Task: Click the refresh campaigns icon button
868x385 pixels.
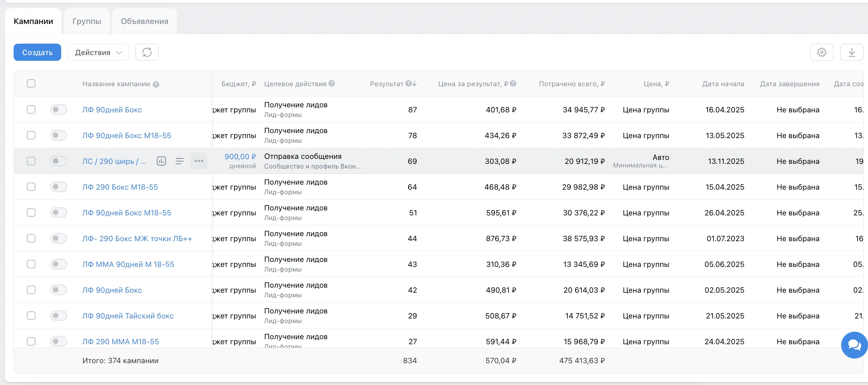Action: tap(147, 52)
